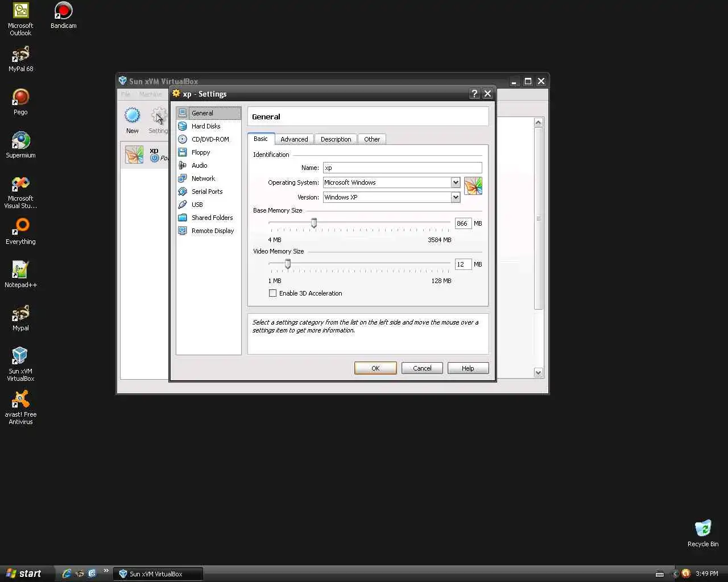Select the General category icon
Image resolution: width=728 pixels, height=582 pixels.
coord(183,113)
